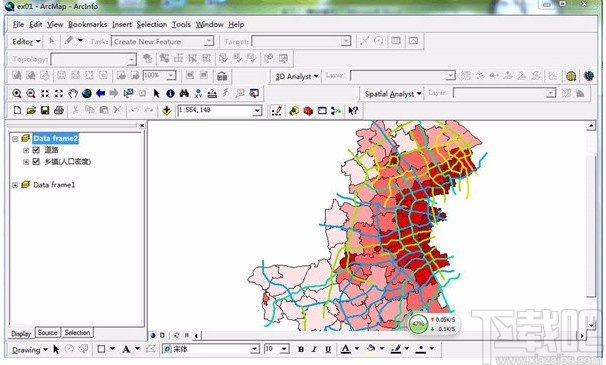The width and height of the screenshot is (606, 365).
Task: Open the ArcToolbox window
Action: (308, 111)
